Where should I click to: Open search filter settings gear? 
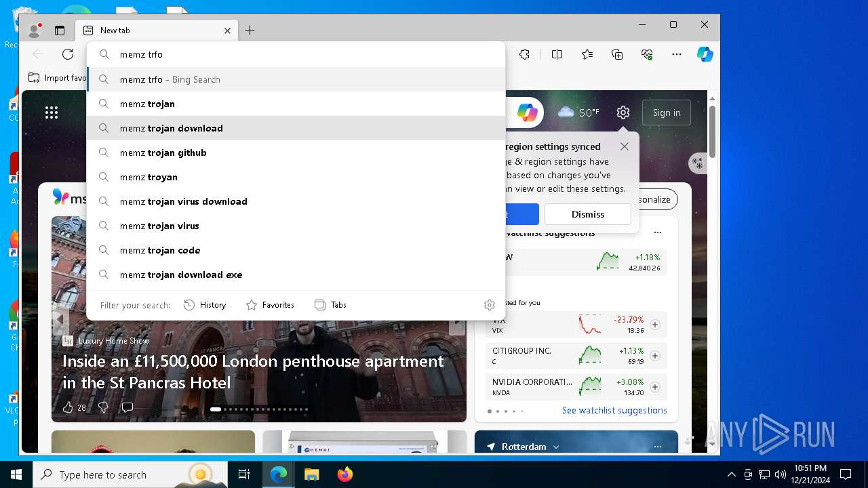click(x=490, y=305)
